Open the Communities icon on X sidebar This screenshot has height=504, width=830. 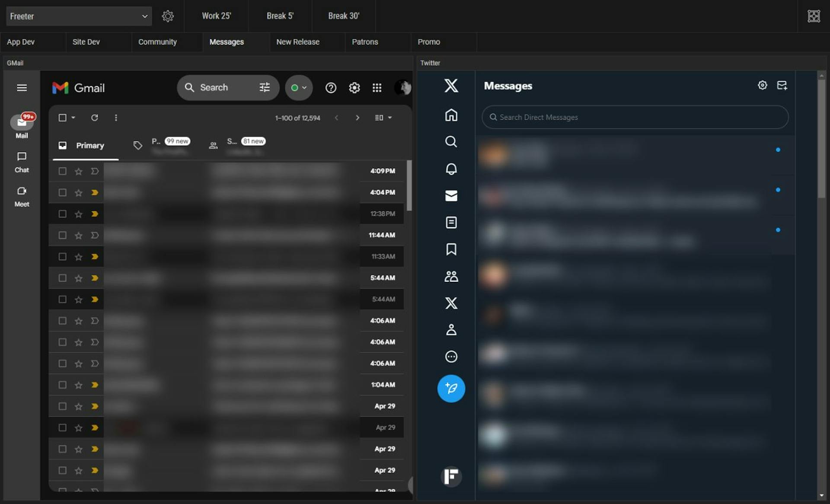click(451, 276)
